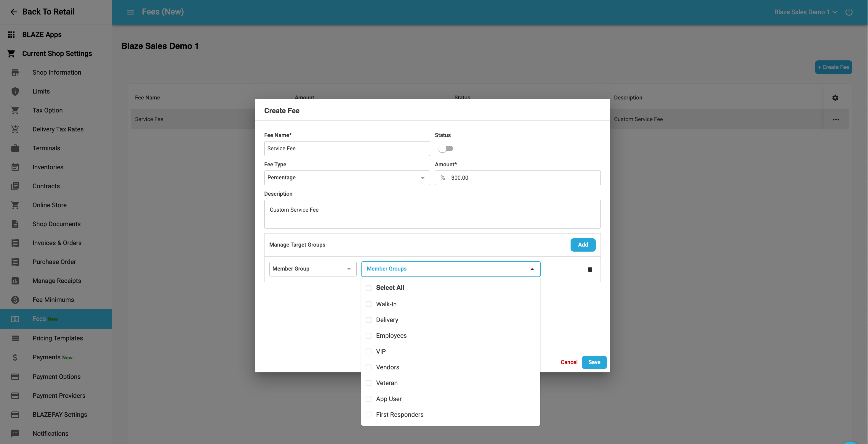Toggle the hamburger menu icon
The image size is (868, 444).
130,12
